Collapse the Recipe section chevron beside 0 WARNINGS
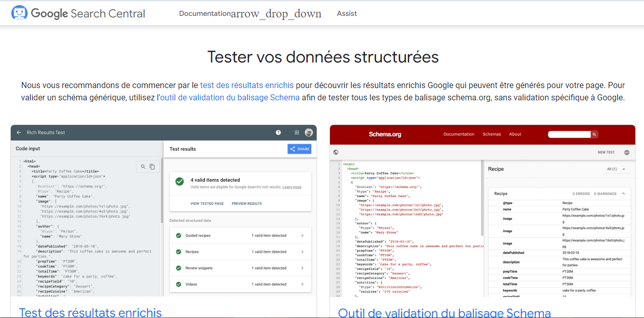Image resolution: width=644 pixels, height=318 pixels. [623, 194]
